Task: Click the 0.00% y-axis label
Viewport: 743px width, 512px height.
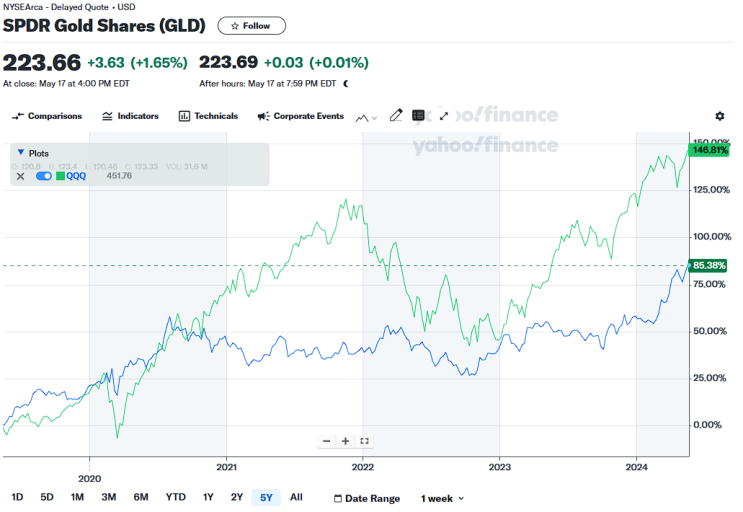Action: (707, 425)
